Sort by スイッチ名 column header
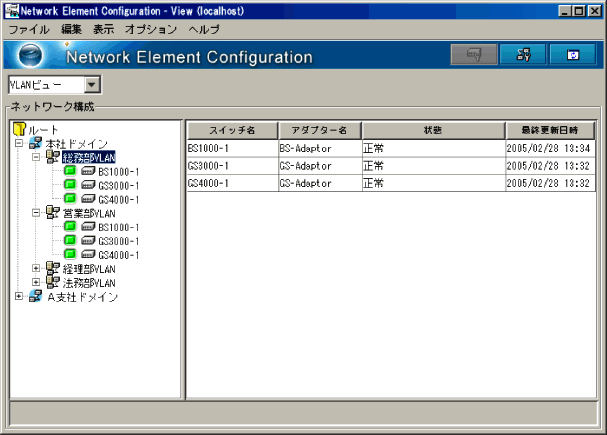The width and height of the screenshot is (607, 435). 231,130
